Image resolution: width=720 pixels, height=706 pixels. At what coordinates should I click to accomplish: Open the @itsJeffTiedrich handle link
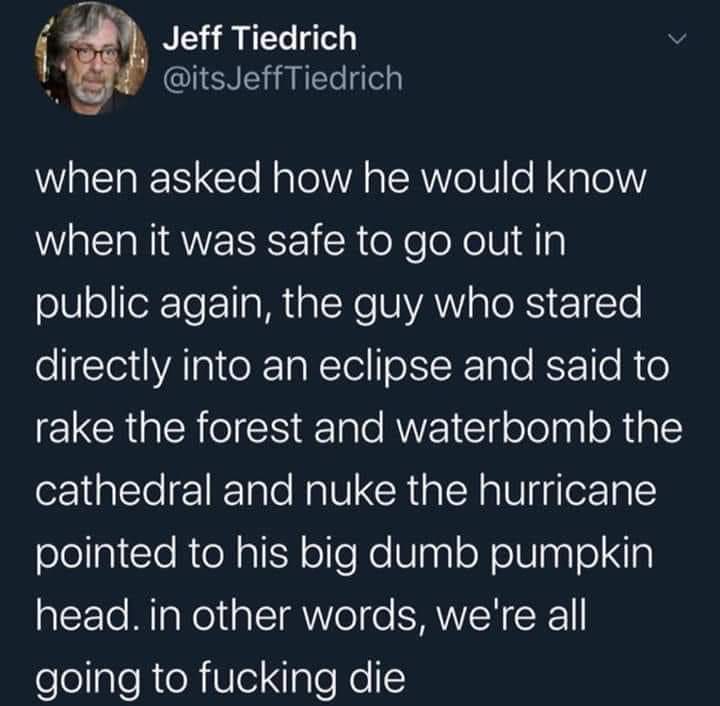coord(282,77)
